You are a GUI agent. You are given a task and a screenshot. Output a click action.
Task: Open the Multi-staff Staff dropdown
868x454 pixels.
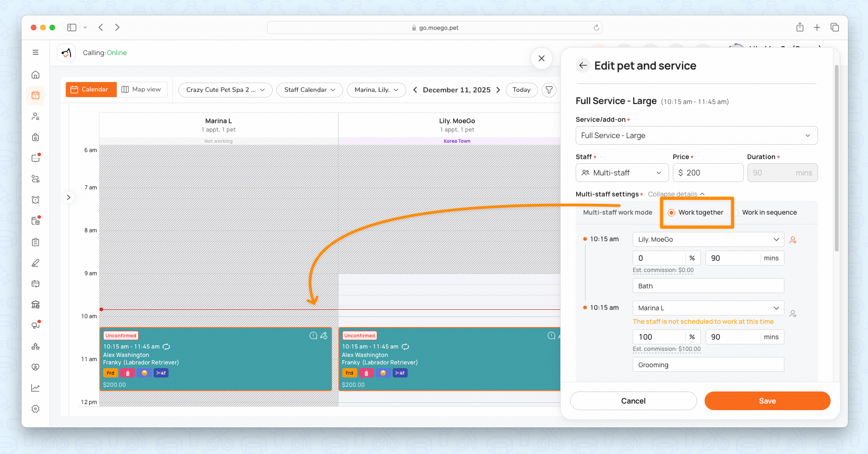(x=622, y=173)
